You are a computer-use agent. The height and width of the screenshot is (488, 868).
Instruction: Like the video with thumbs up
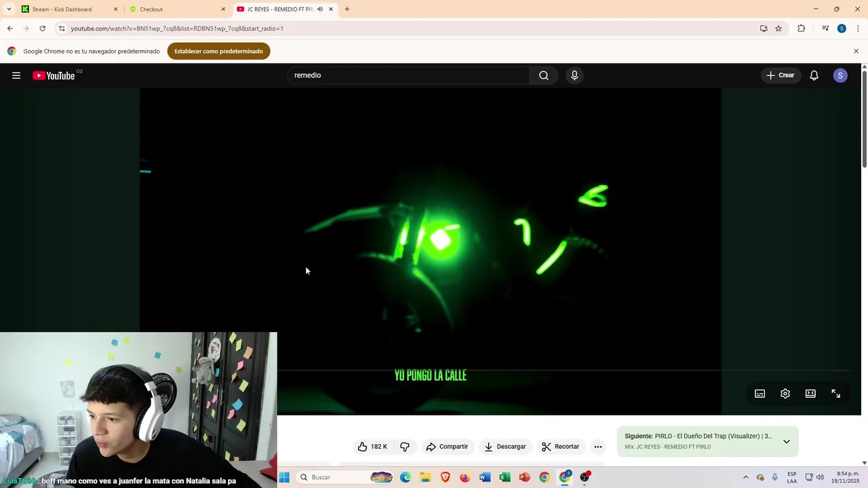(x=372, y=447)
